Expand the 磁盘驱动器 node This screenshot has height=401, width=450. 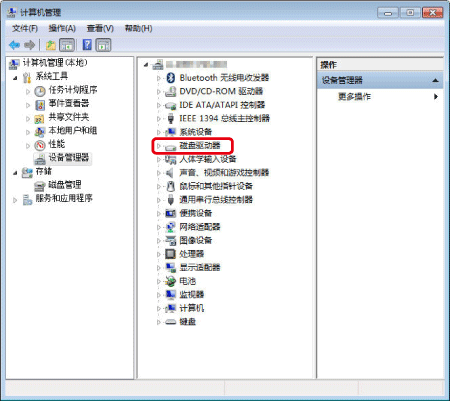[x=159, y=146]
